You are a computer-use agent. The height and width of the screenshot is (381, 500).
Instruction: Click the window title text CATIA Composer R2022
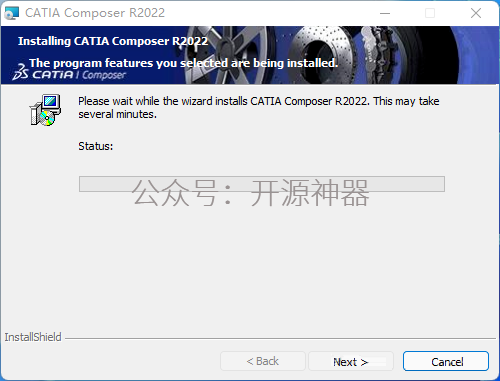pyautogui.click(x=95, y=13)
